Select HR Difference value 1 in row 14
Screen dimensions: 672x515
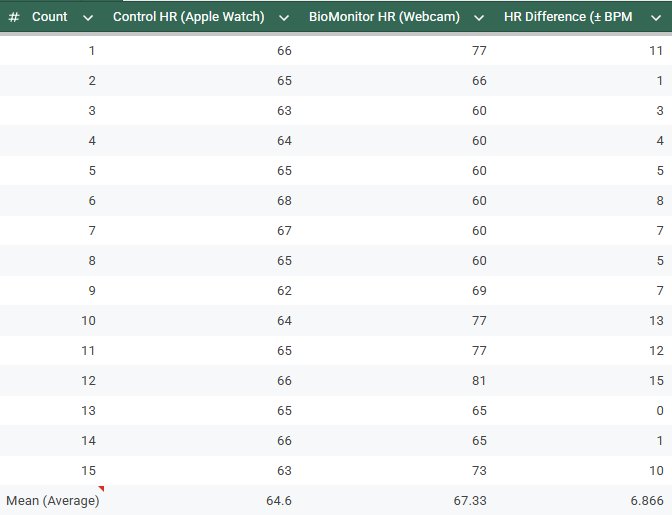(660, 440)
